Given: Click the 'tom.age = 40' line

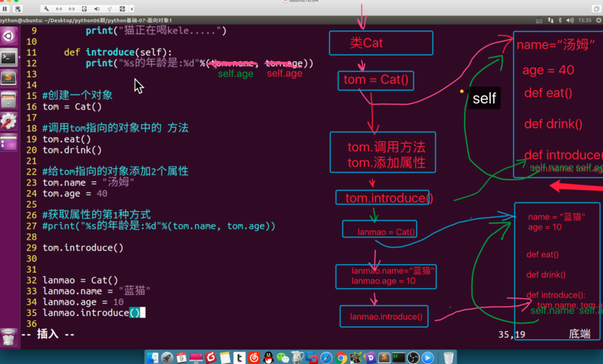Looking at the screenshot, I should tap(74, 194).
